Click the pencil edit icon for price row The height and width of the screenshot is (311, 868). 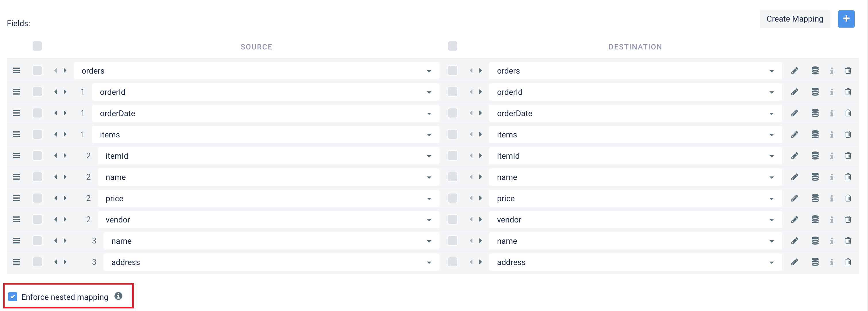click(794, 198)
